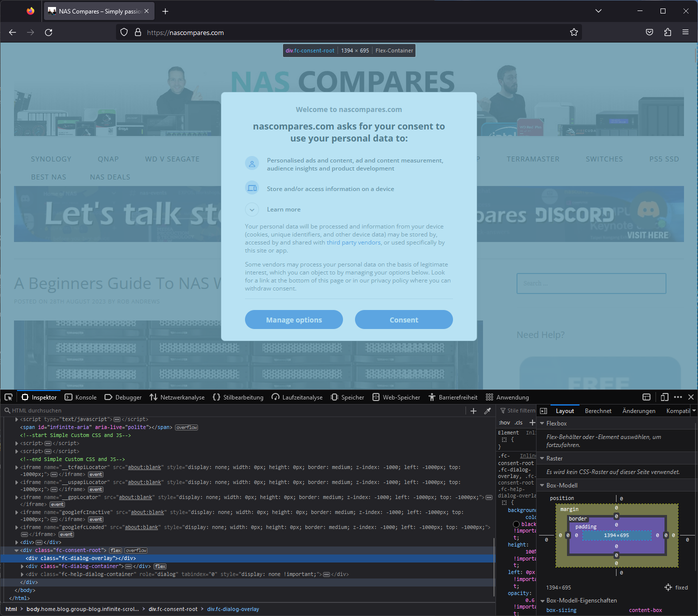Toggle the .cls class panel
Screen dimensions: 698x616
(518, 422)
